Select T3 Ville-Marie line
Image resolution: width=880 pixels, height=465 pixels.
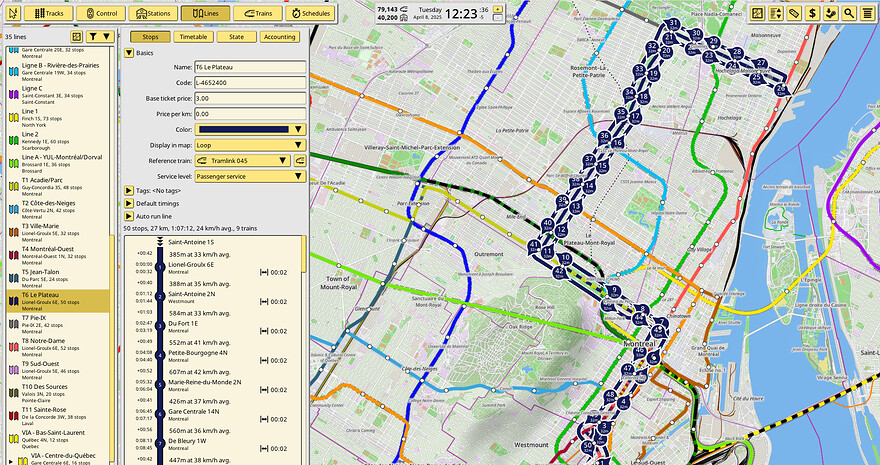[58, 233]
